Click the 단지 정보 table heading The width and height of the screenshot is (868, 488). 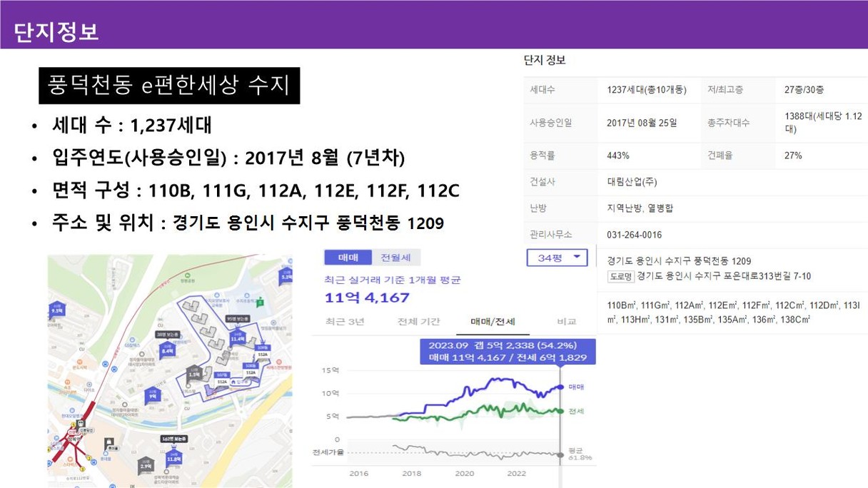click(545, 60)
